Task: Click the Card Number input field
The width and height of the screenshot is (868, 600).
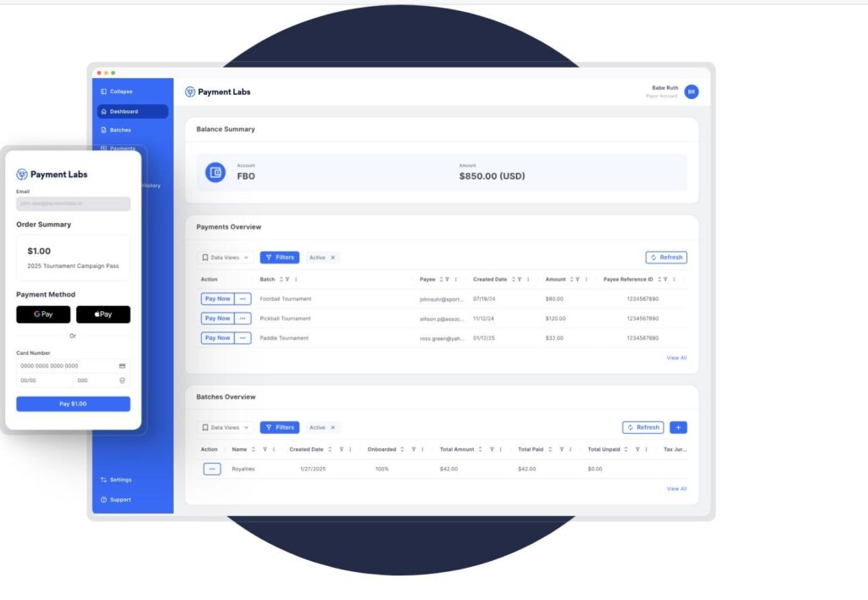Action: point(73,366)
